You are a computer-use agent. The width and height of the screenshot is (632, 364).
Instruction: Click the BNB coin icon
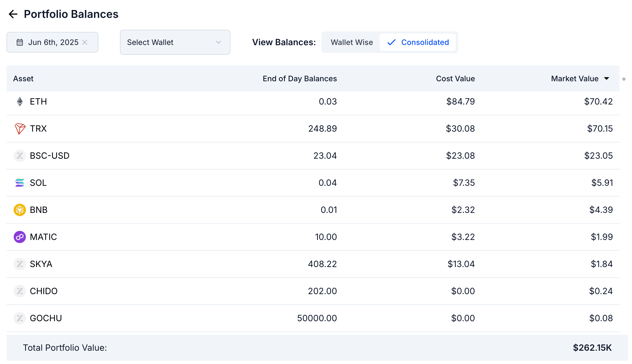pos(20,210)
